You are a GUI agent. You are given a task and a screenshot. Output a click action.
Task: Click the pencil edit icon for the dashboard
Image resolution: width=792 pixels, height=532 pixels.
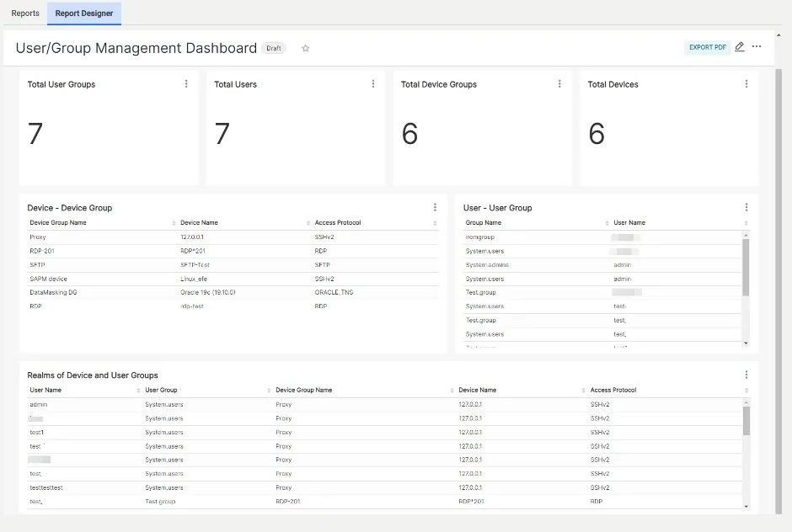[x=740, y=47]
